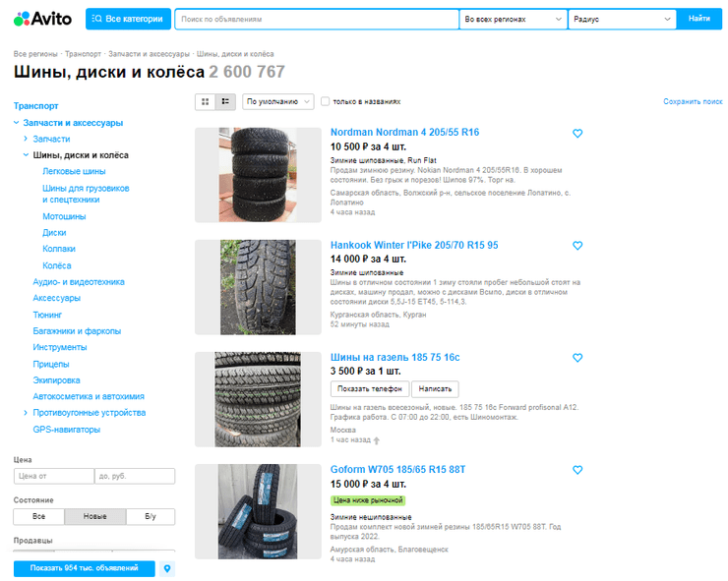Open 'Экипировка' category

tap(56, 380)
